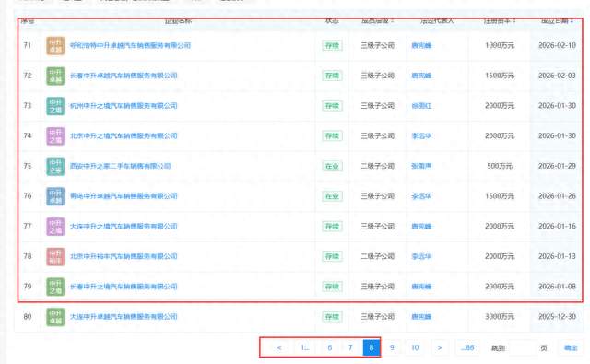Image resolution: width=590 pixels, height=364 pixels.
Task: Open the company name link in row 72
Action: pyautogui.click(x=124, y=76)
